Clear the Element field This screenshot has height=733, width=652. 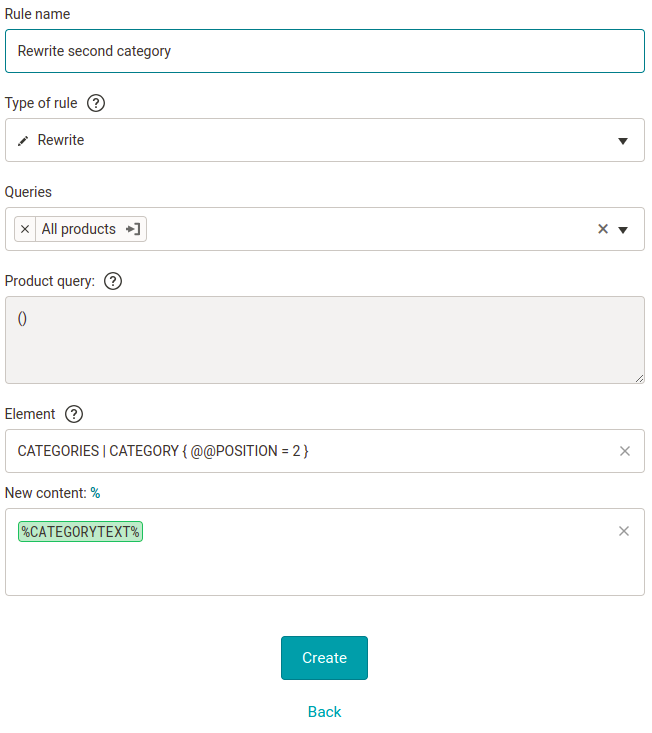tap(625, 451)
